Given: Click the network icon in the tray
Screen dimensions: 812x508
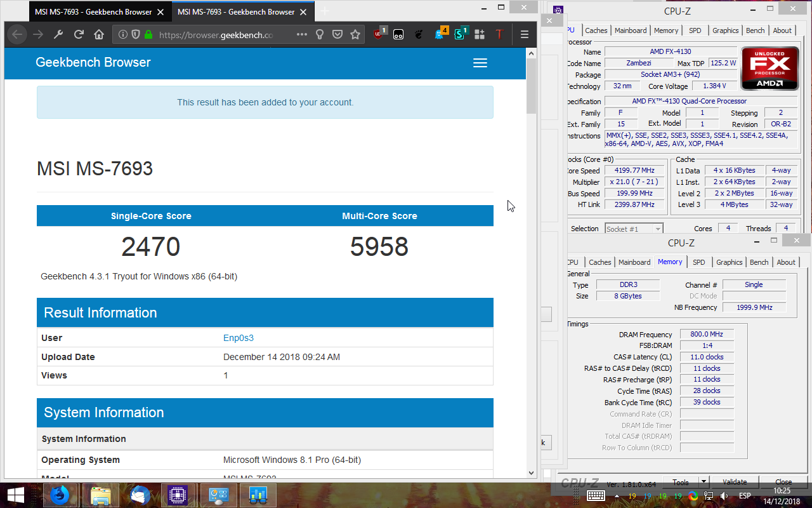Looking at the screenshot, I should 708,495.
